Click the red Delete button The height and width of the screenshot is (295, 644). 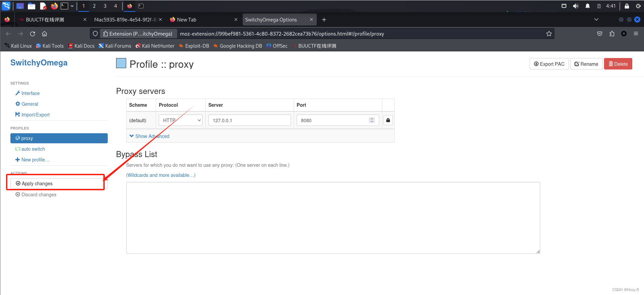click(x=618, y=64)
